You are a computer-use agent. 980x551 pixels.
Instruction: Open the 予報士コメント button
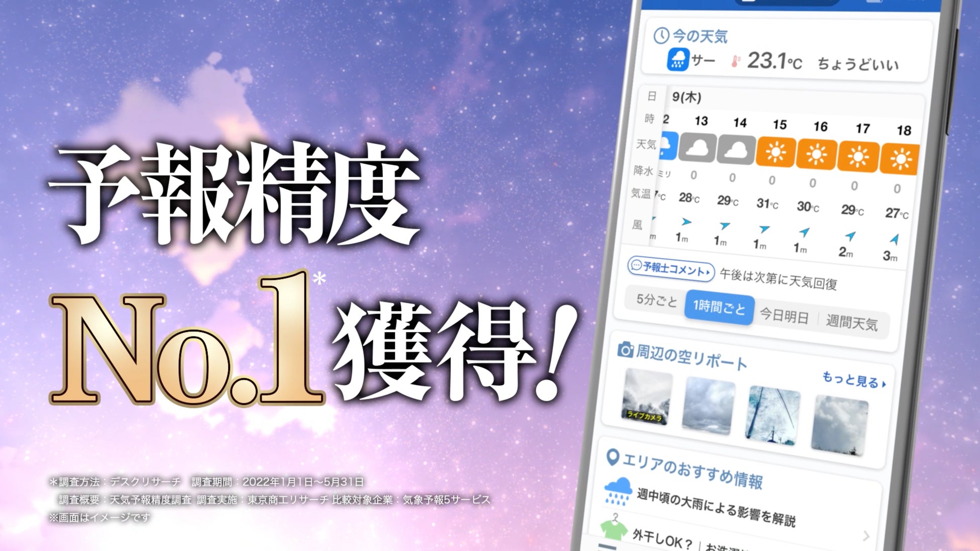[670, 269]
